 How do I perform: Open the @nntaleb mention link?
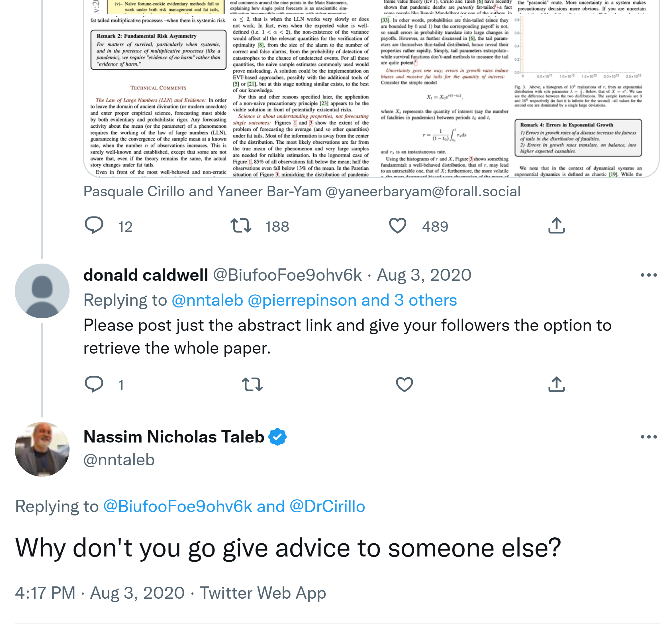[207, 300]
